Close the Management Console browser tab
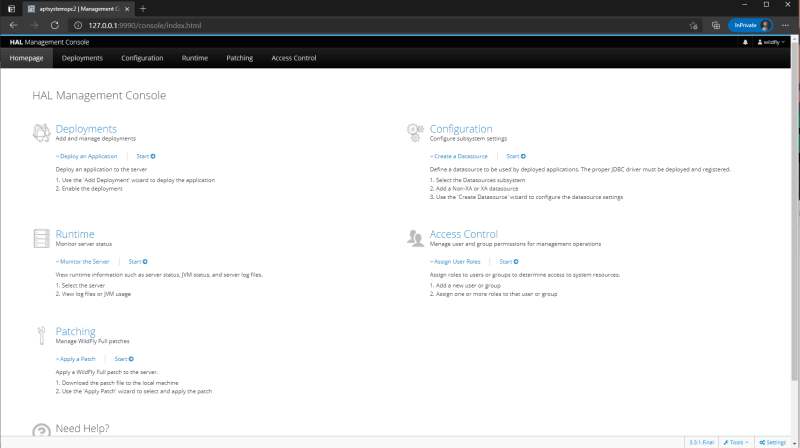 [127, 9]
